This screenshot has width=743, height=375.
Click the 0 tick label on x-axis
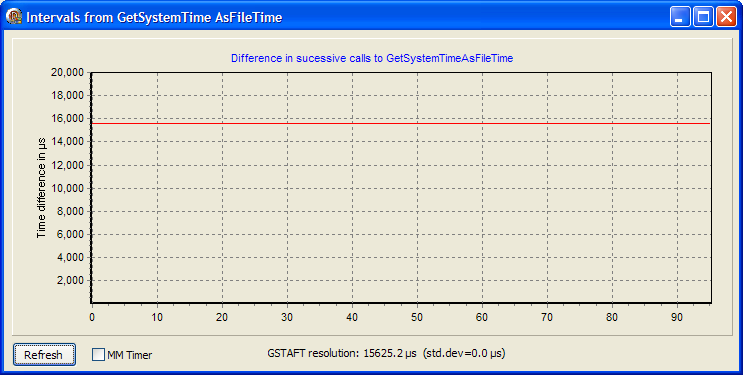pyautogui.click(x=92, y=317)
